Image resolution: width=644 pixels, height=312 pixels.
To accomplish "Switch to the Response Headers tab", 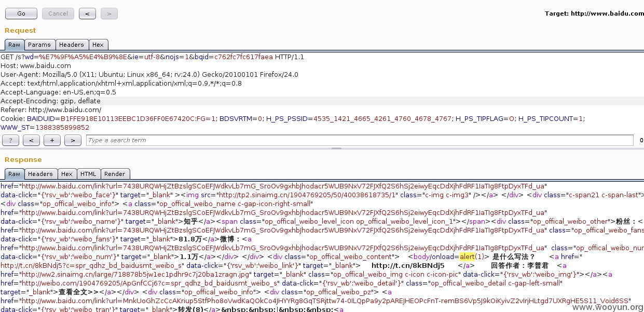I will point(40,174).
